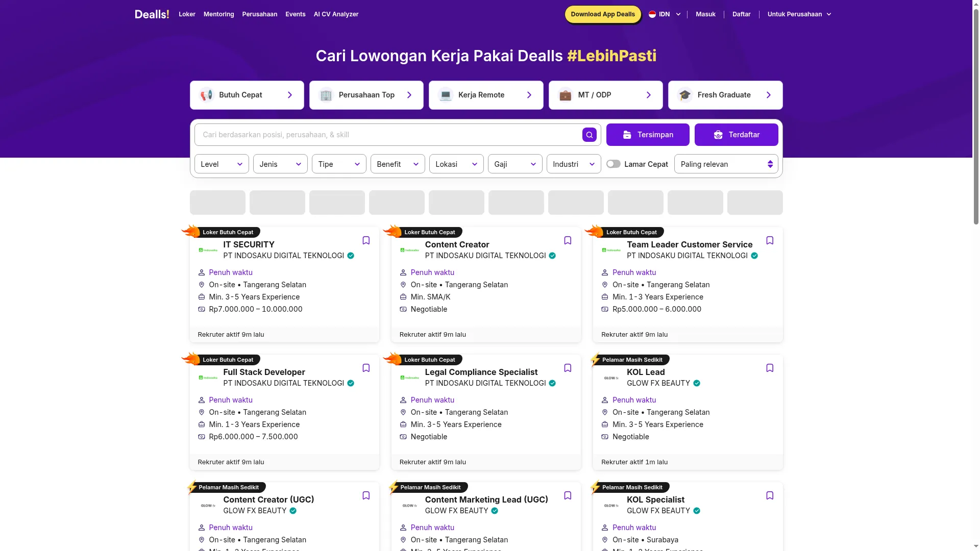980x551 pixels.
Task: Navigate to Events
Action: [x=296, y=14]
